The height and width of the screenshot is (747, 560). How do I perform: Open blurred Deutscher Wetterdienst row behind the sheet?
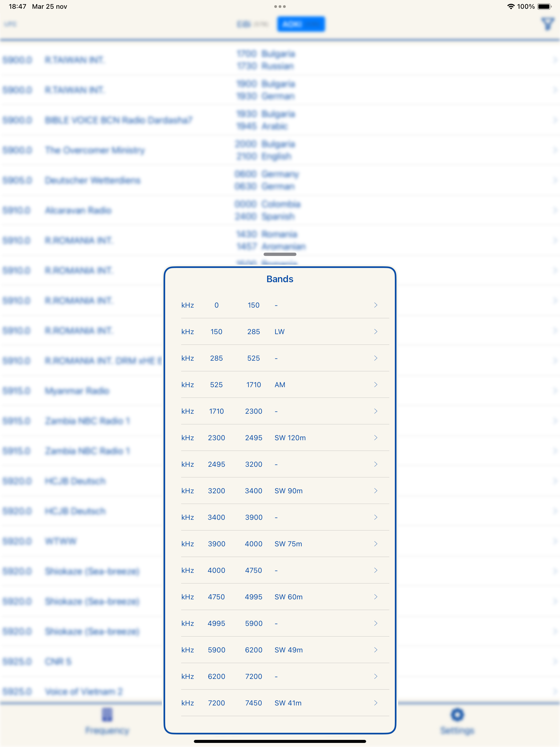[280, 180]
